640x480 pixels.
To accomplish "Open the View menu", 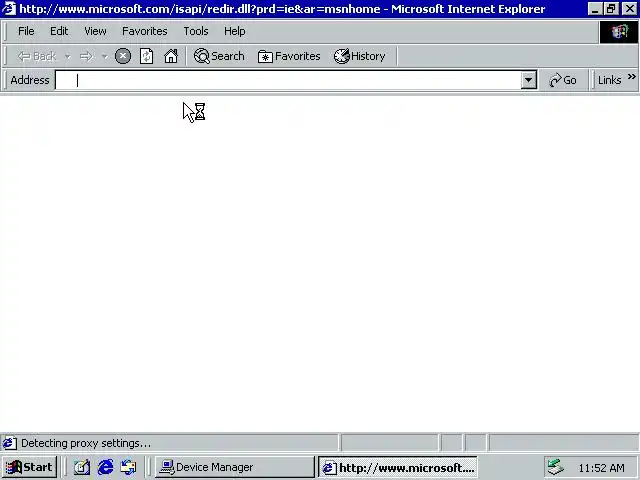I will [x=95, y=31].
